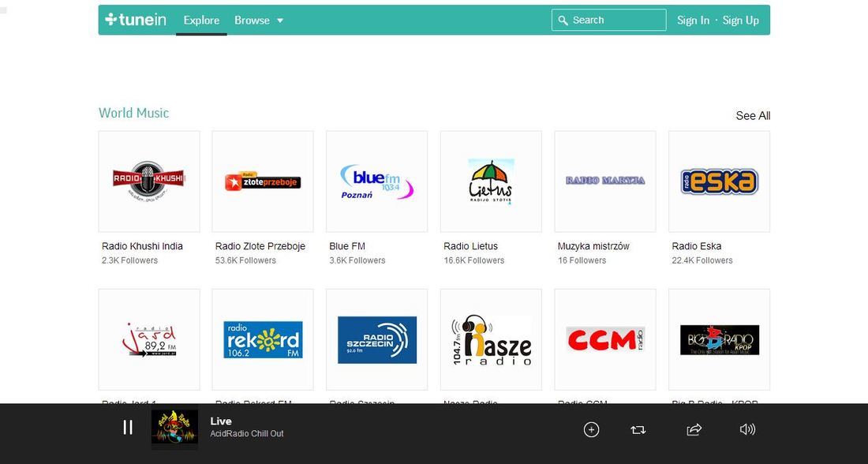Open Radio Khushi India logo tile
This screenshot has height=464, width=868.
click(x=149, y=181)
